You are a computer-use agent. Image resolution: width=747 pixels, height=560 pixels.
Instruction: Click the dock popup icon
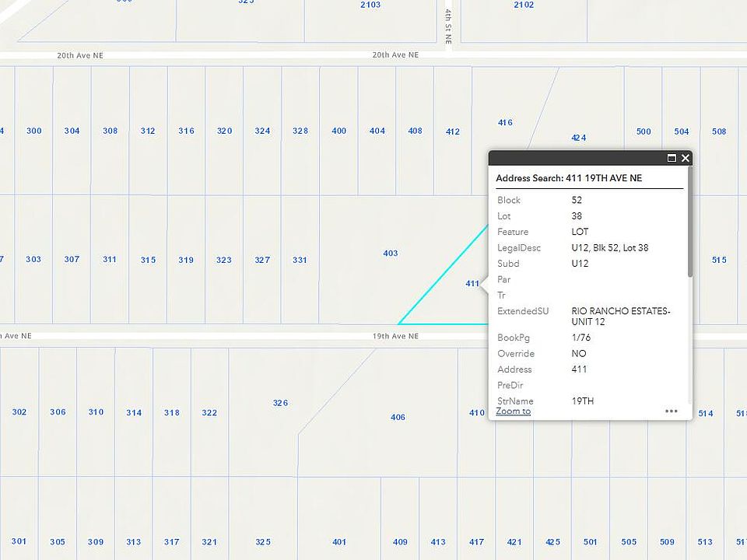(x=672, y=158)
